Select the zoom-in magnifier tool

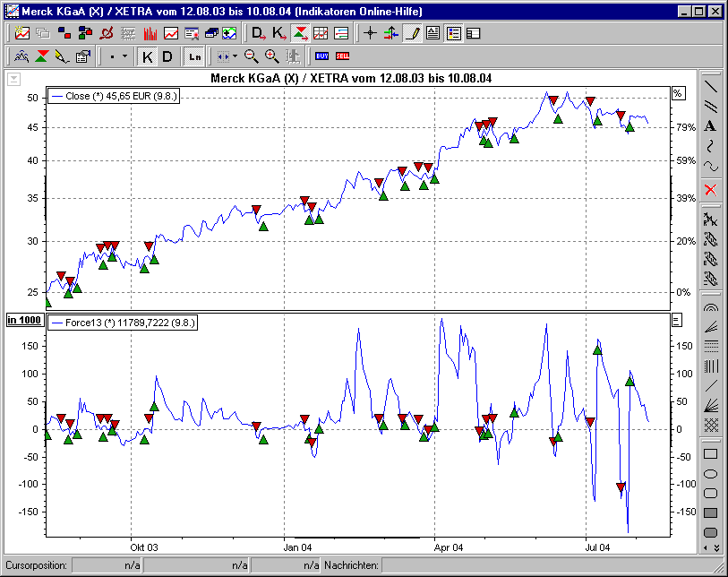click(270, 55)
